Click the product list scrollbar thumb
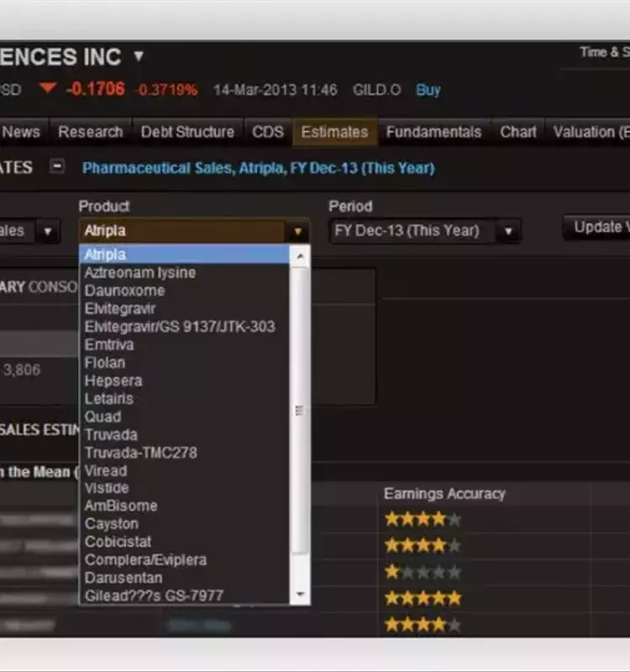Viewport: 630px width, 672px height. point(300,411)
